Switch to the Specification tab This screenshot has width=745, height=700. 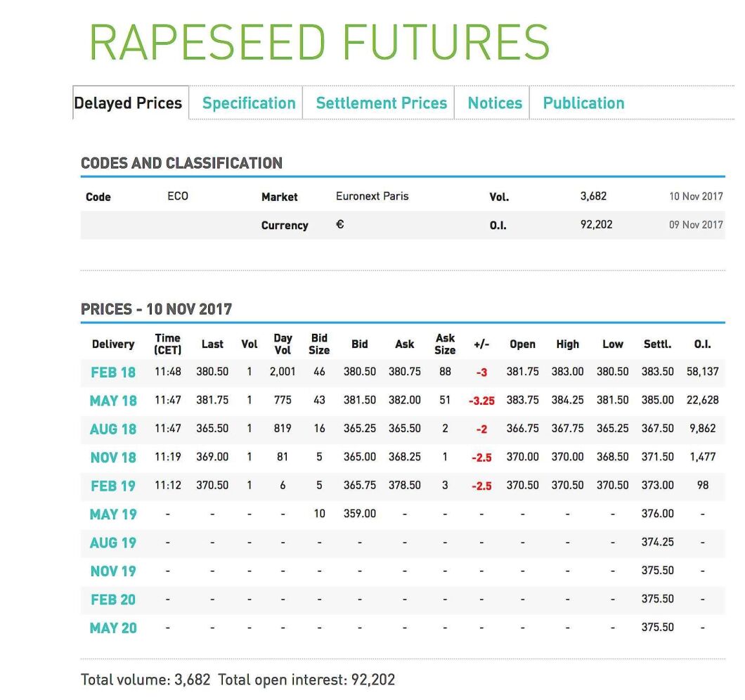tap(249, 103)
